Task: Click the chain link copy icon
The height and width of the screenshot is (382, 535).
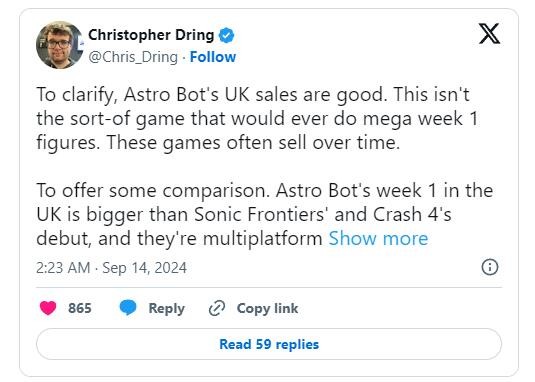Action: pyautogui.click(x=217, y=308)
